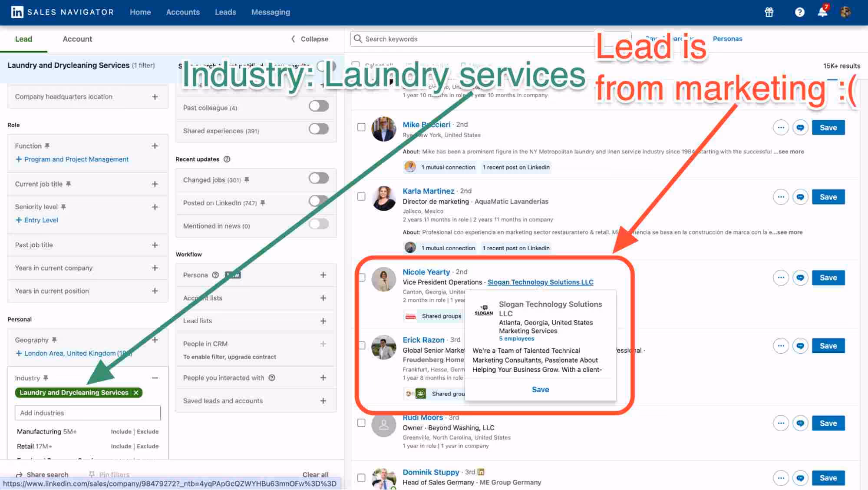
Task: Open the Leads menu in top navigation
Action: coord(225,12)
